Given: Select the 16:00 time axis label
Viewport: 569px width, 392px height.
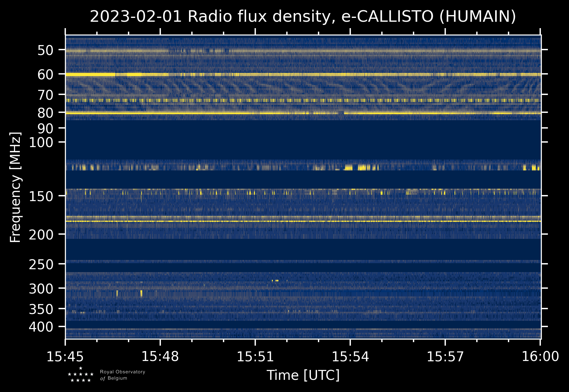Looking at the screenshot, I should (540, 357).
